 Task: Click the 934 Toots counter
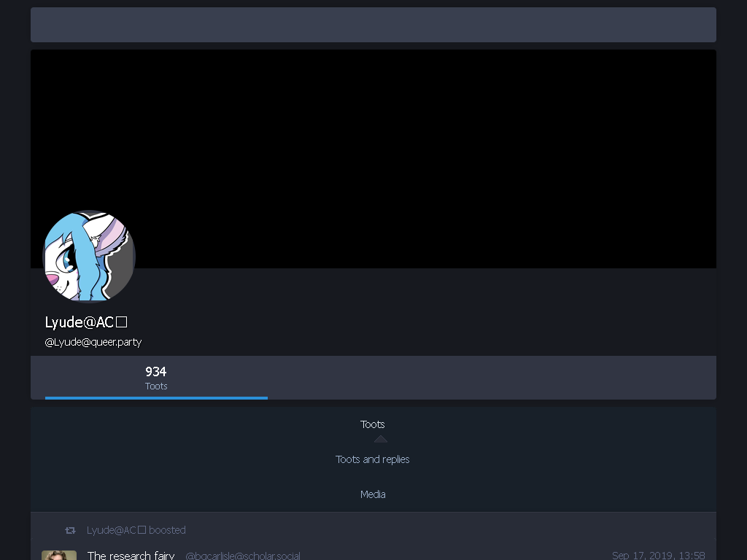tap(156, 378)
